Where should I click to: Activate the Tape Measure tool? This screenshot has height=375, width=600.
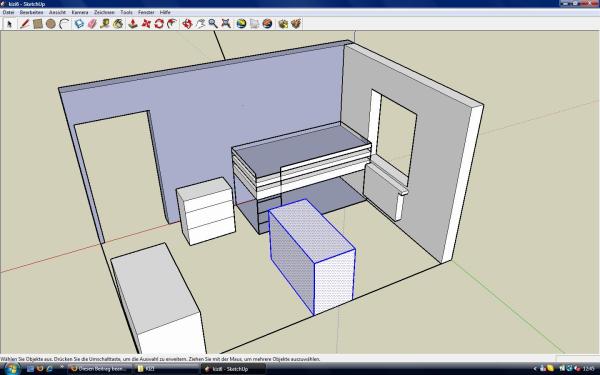(x=104, y=24)
